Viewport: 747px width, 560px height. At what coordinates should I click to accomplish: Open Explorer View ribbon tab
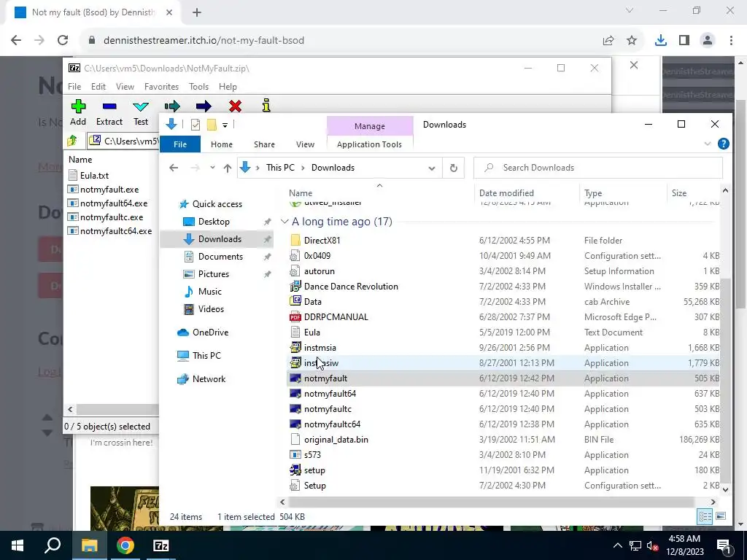point(305,144)
